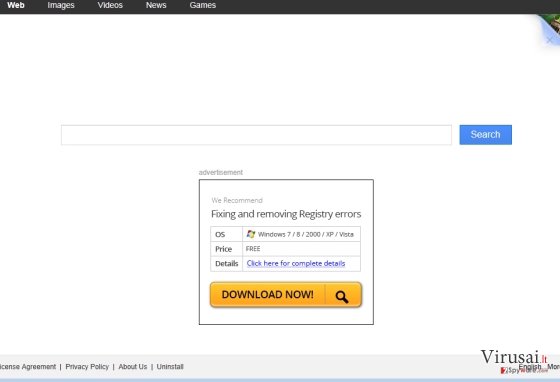Click the DOWNLOAD NOW! ad button
560x382 pixels.
click(x=286, y=295)
